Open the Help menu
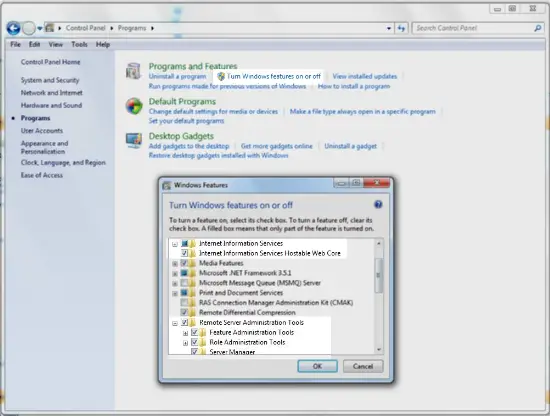This screenshot has height=416, width=550. tap(103, 44)
